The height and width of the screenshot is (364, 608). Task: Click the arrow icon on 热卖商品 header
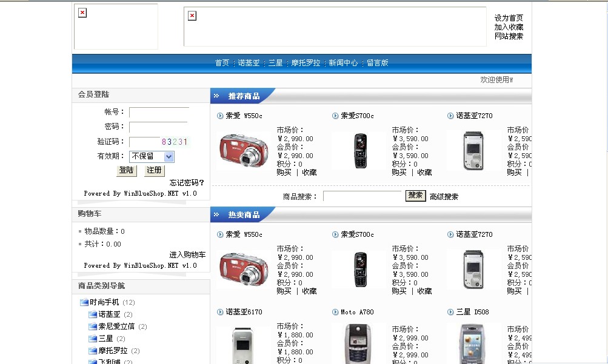216,214
